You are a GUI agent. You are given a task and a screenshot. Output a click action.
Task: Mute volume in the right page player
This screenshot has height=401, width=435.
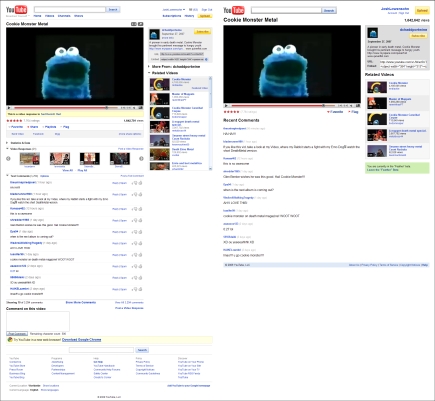click(x=352, y=106)
